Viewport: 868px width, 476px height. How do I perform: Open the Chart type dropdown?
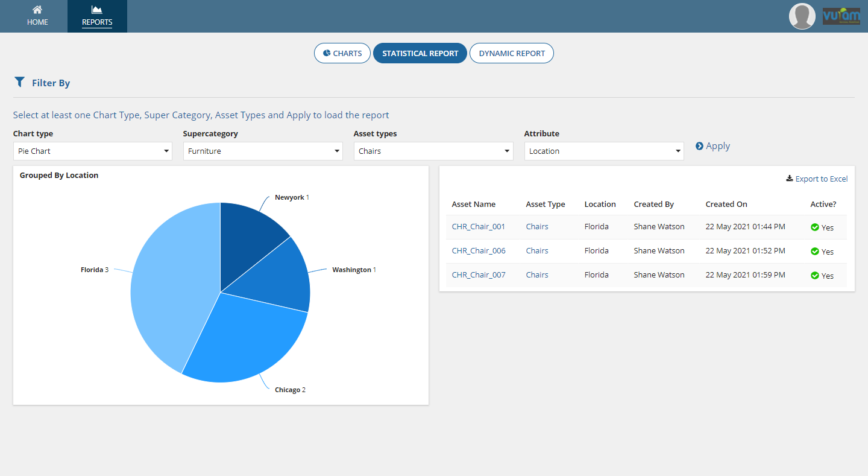coord(92,151)
